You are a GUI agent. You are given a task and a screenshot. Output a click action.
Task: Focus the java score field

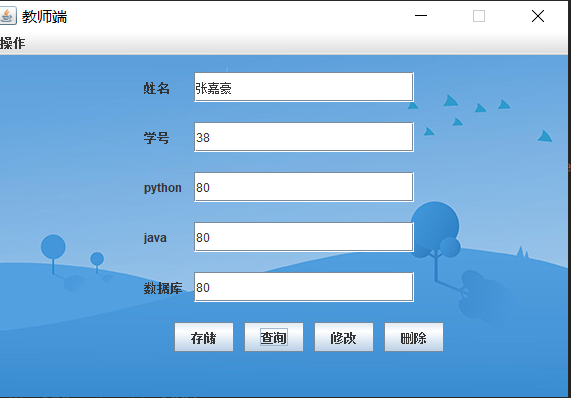pos(304,237)
